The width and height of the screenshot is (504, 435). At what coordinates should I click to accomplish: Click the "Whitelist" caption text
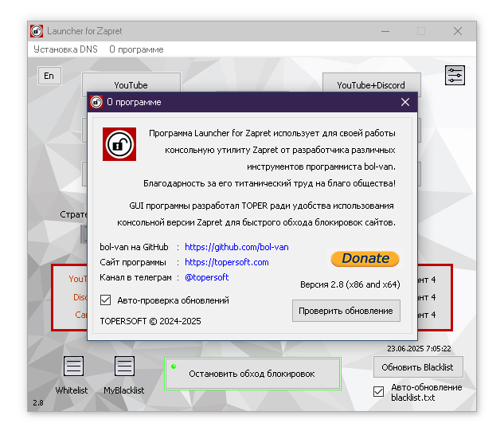coord(72,390)
